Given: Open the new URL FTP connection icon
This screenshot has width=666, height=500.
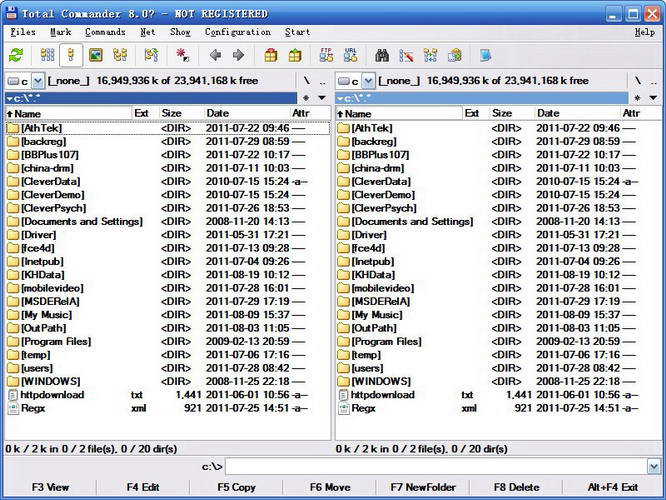Looking at the screenshot, I should [x=351, y=55].
